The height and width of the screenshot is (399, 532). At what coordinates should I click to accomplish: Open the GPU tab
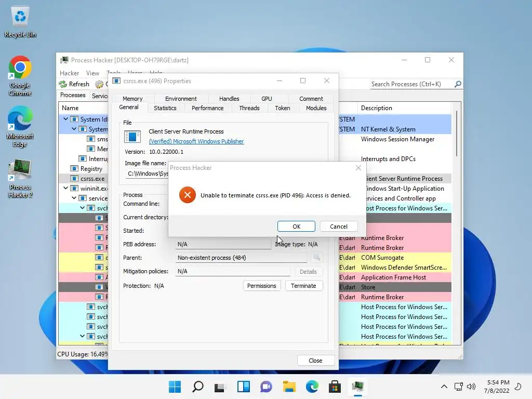267,98
